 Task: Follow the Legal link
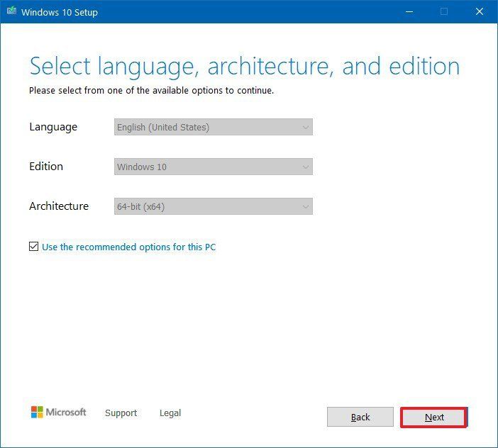[170, 413]
